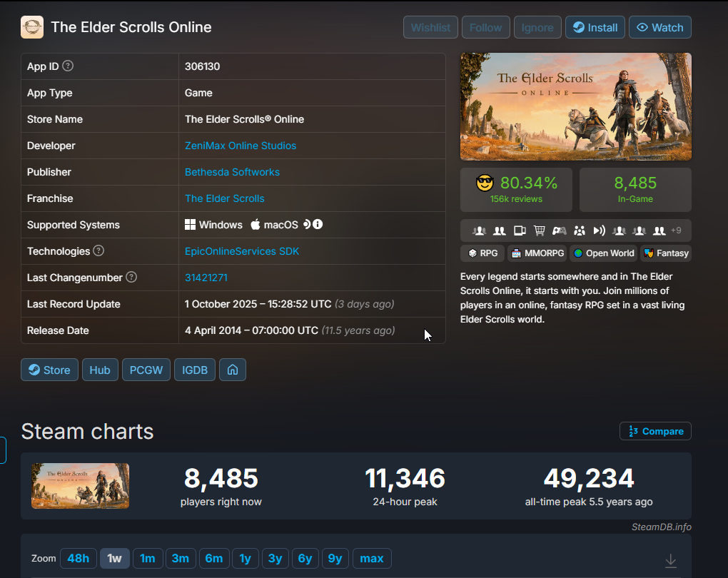Open the EpicOnlineServices SDK link
Viewport: 728px width, 578px height.
(x=242, y=251)
